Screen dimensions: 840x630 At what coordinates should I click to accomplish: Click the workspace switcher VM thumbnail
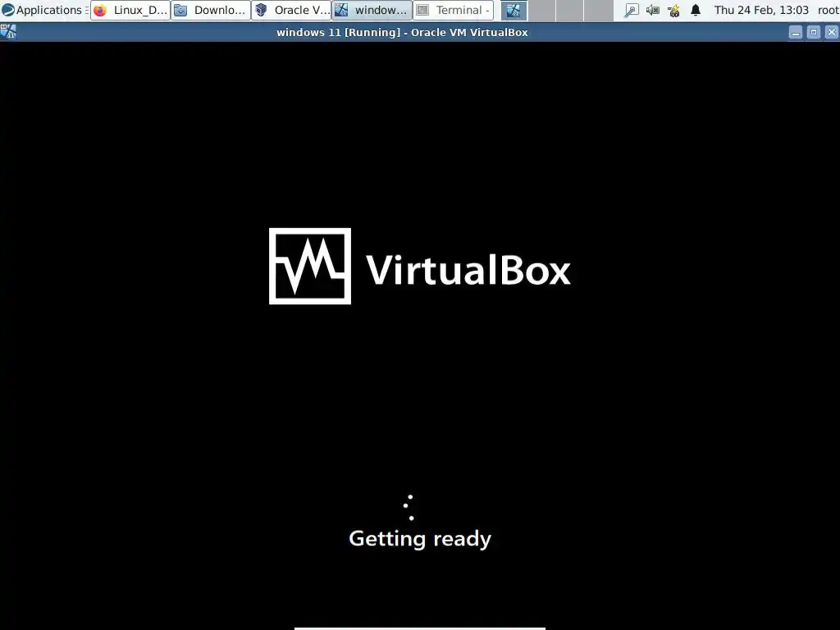(x=514, y=10)
